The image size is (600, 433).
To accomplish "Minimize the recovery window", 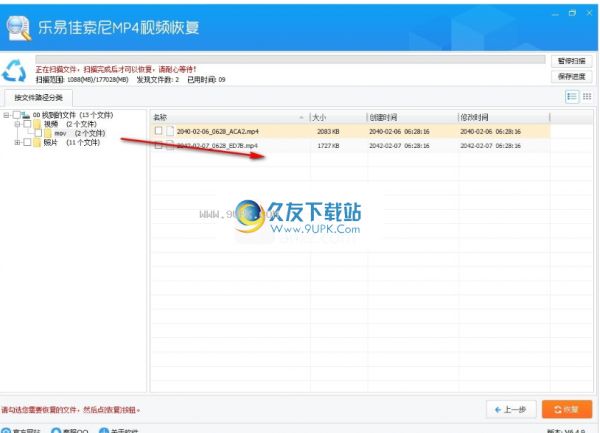I will point(555,14).
